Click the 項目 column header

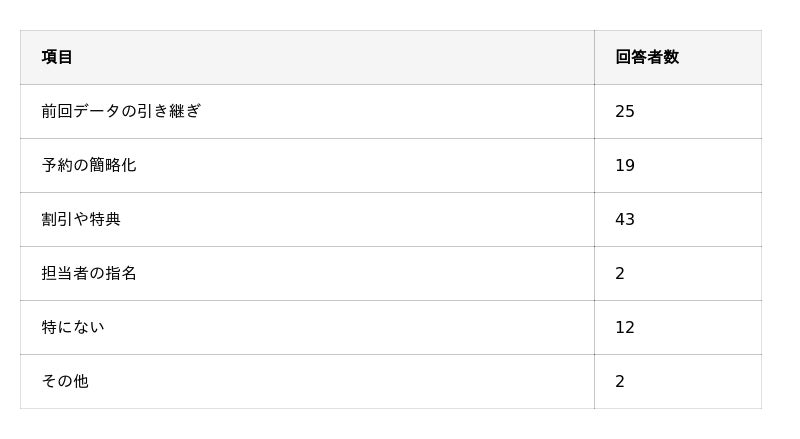(58, 57)
